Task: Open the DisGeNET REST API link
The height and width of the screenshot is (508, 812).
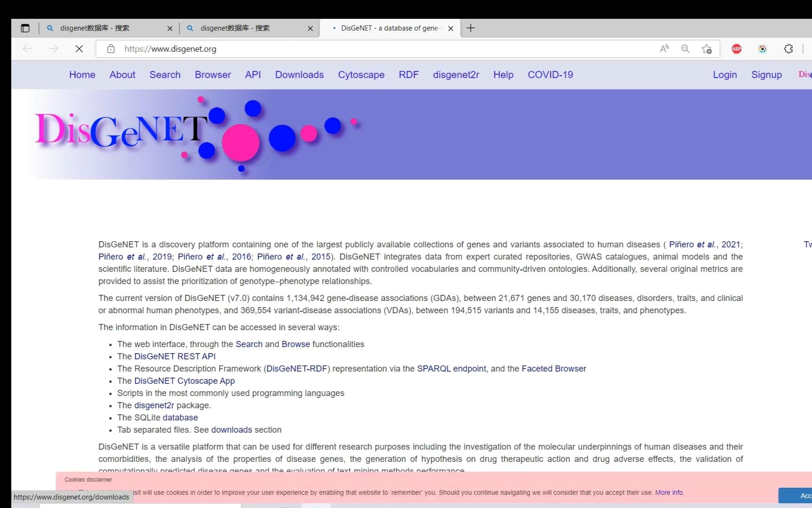Action: 175,357
